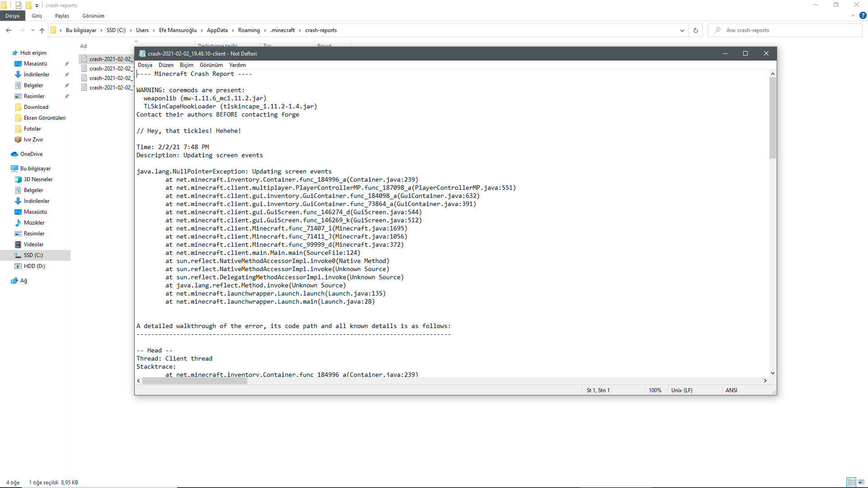The width and height of the screenshot is (868, 488).
Task: Click properties icon in title toolbar
Action: coord(19,5)
